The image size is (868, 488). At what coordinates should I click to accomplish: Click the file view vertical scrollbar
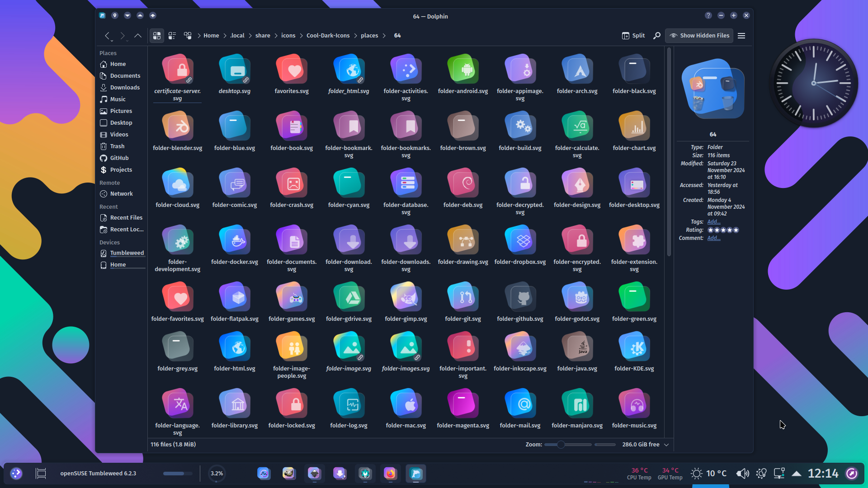[x=669, y=152]
